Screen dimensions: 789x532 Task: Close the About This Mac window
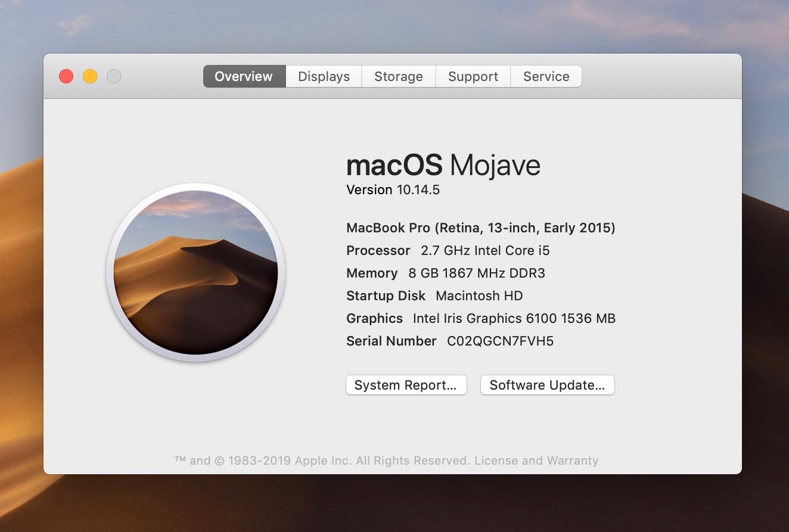pos(66,76)
